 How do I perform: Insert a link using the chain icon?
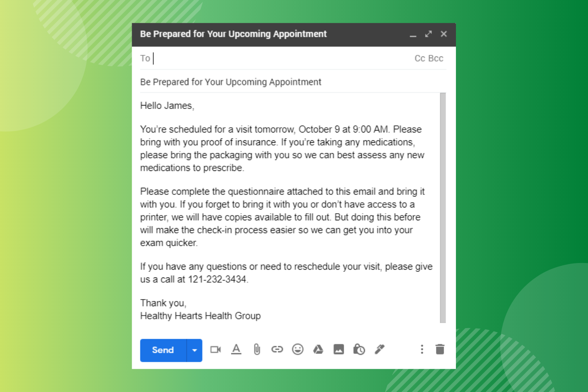tap(277, 349)
